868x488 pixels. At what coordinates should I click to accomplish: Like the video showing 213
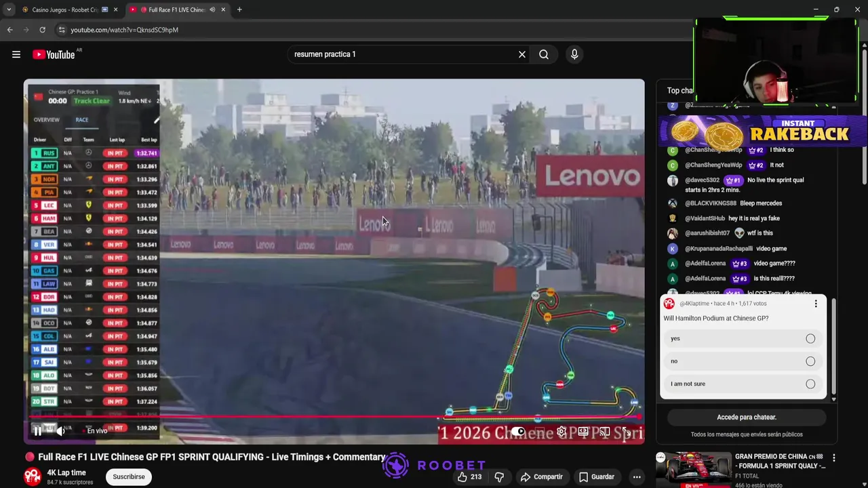469,477
